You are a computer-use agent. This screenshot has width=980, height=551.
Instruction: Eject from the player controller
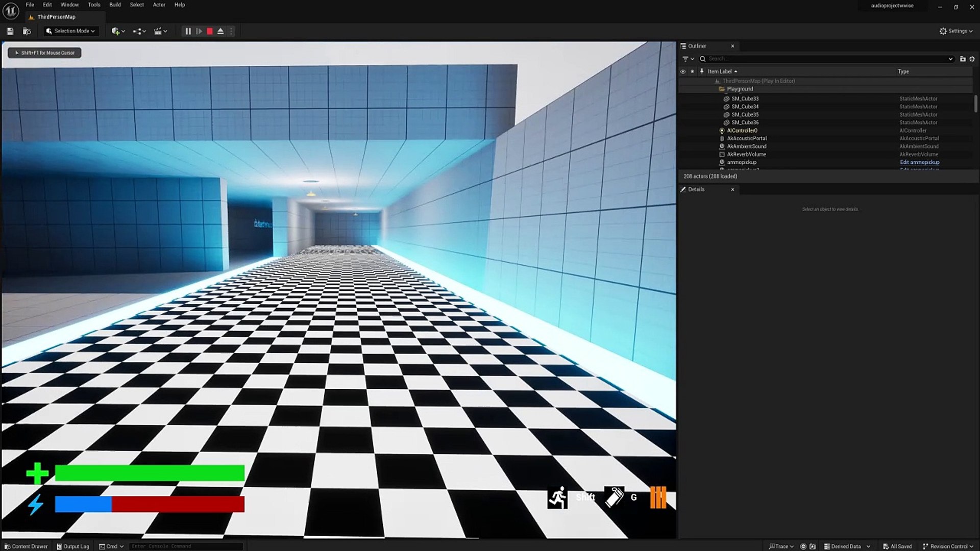pyautogui.click(x=220, y=31)
